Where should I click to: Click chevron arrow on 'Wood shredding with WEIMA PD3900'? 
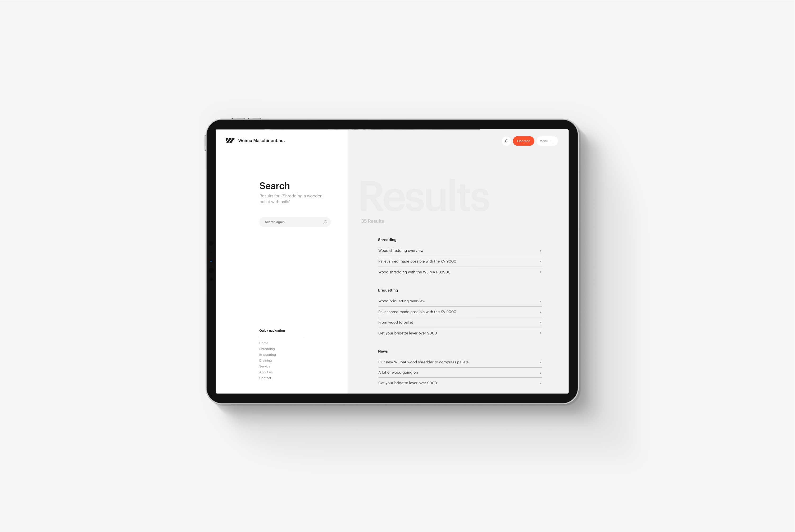(539, 272)
